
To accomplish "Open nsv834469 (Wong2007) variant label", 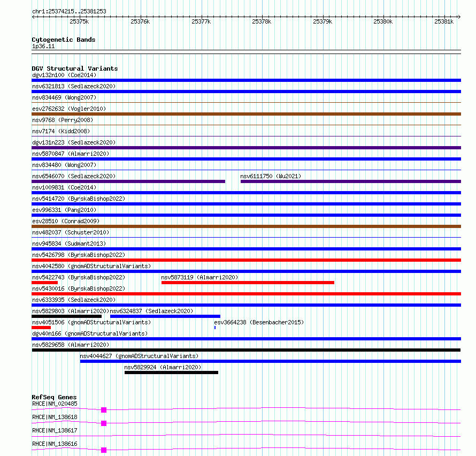I will point(64,97).
